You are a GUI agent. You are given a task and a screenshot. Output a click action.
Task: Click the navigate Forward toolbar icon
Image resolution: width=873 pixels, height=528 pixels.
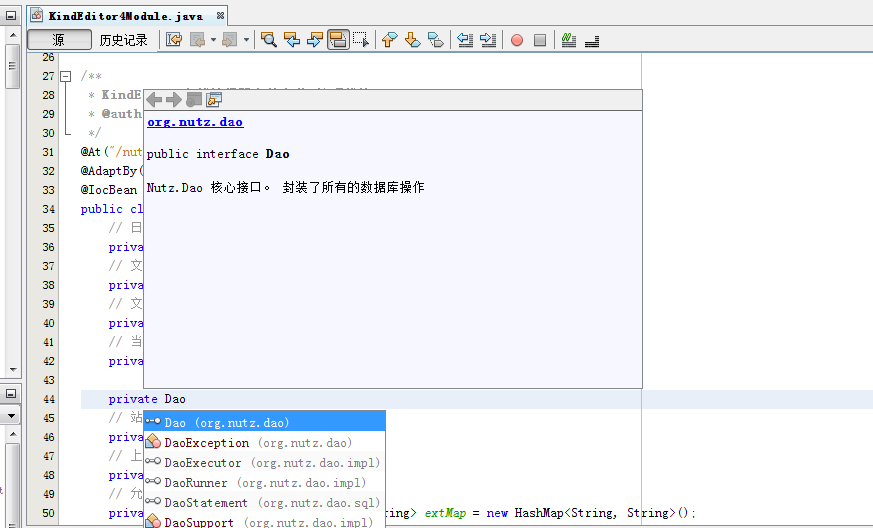[229, 40]
